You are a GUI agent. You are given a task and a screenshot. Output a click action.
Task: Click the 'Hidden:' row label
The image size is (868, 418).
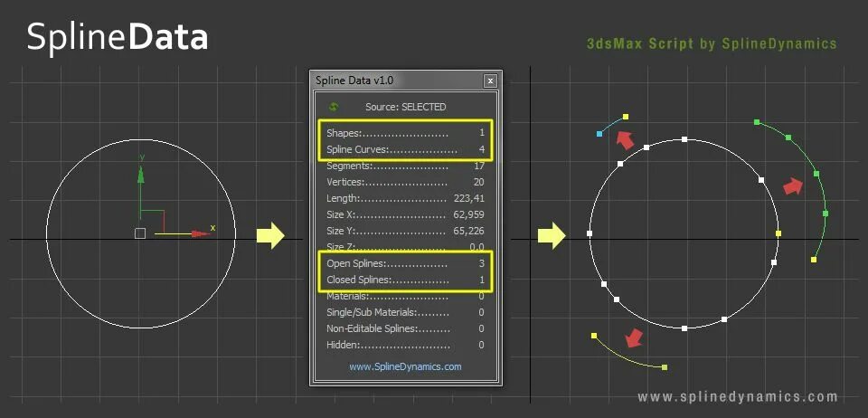(x=344, y=345)
